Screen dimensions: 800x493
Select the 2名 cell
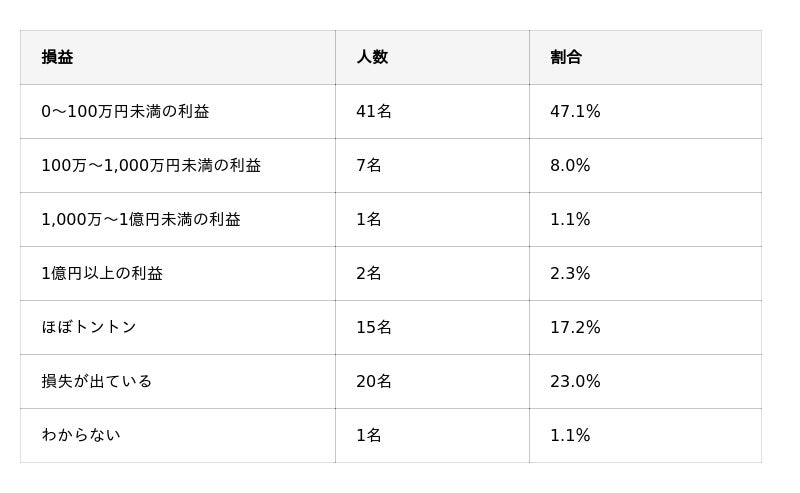point(369,274)
